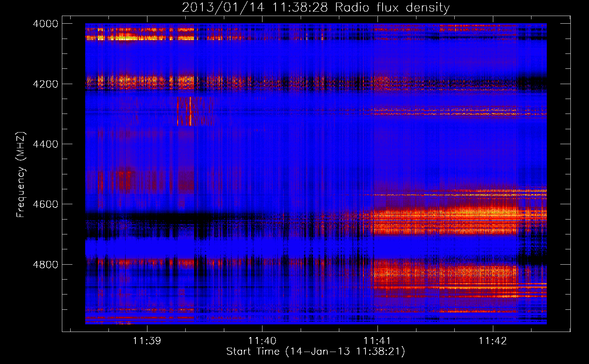Image resolution: width=589 pixels, height=364 pixels.
Task: Select the 4400 frequency tick label
Action: 46,144
